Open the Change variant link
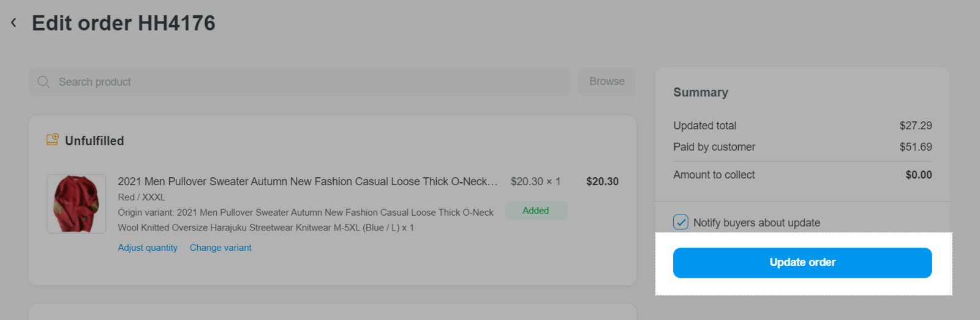Viewport: 980px width, 320px height. pos(221,248)
